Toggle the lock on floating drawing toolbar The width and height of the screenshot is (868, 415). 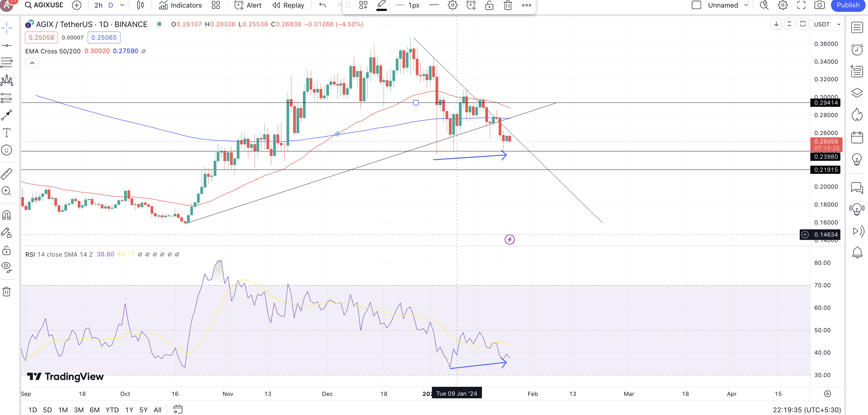(x=489, y=5)
